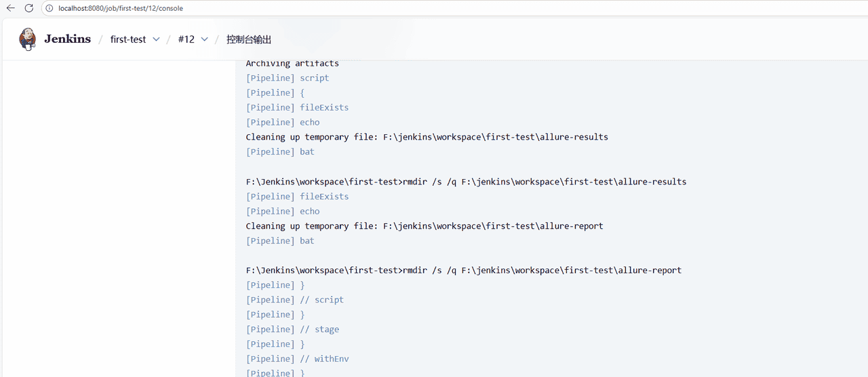Click the rmdir allure-report command line

click(x=463, y=270)
